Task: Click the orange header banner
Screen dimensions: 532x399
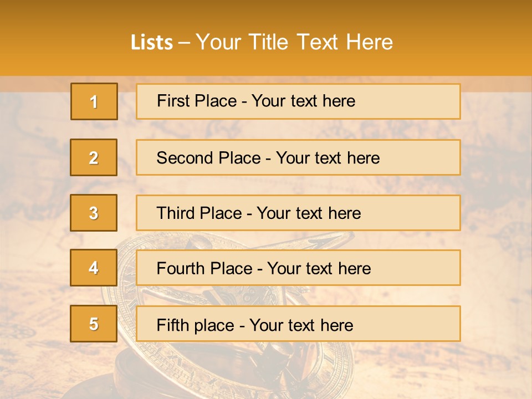Action: tap(266, 38)
